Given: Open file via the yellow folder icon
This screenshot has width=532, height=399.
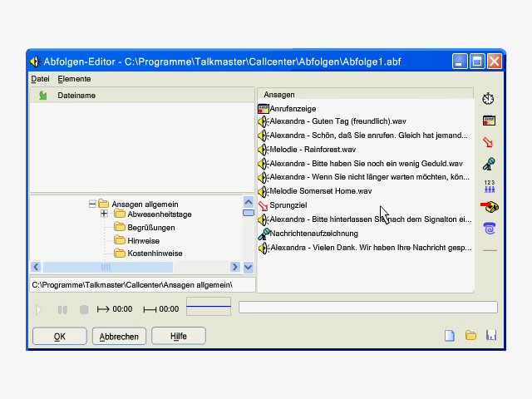Looking at the screenshot, I should 470,336.
